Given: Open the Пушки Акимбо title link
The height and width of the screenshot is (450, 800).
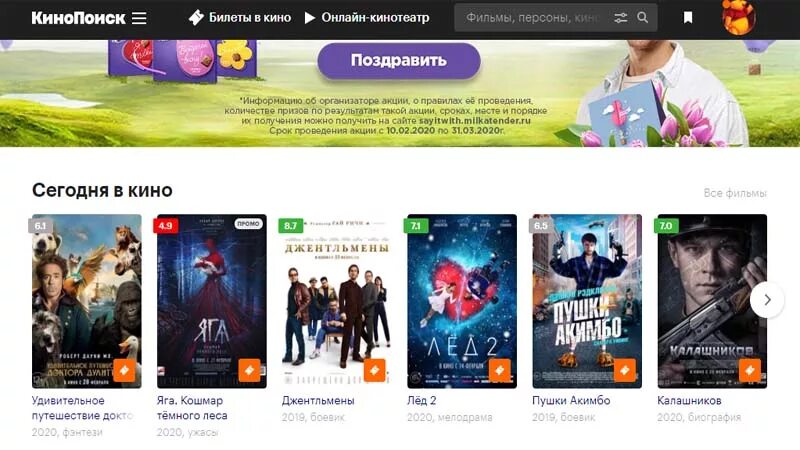Looking at the screenshot, I should pyautogui.click(x=571, y=401).
